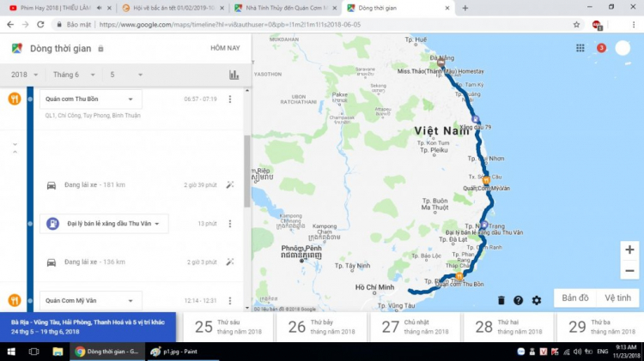Open more options for Đại lý bán lẻ xăng dầu Thu Vân
This screenshot has width=644, height=361.
click(230, 224)
